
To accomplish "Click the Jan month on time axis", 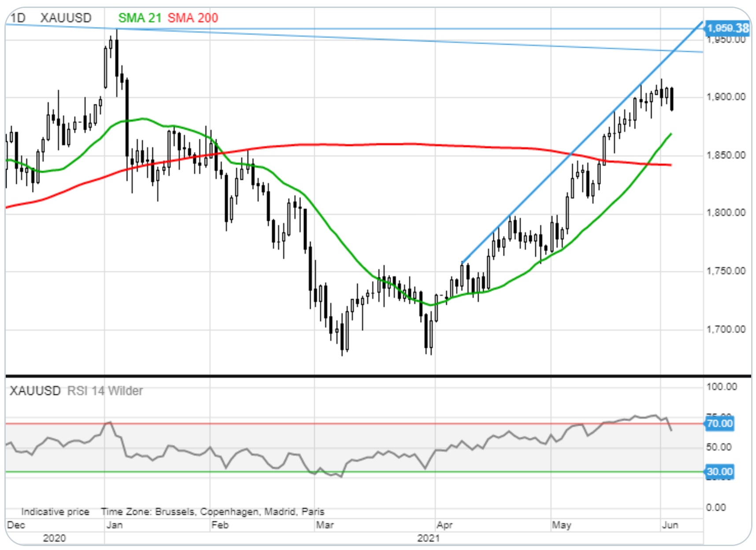I will point(115,525).
